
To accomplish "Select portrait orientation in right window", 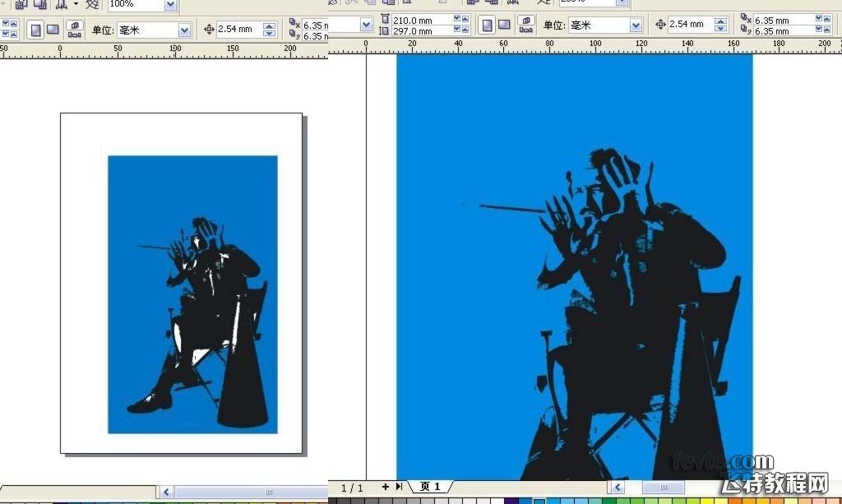I will pos(487,25).
